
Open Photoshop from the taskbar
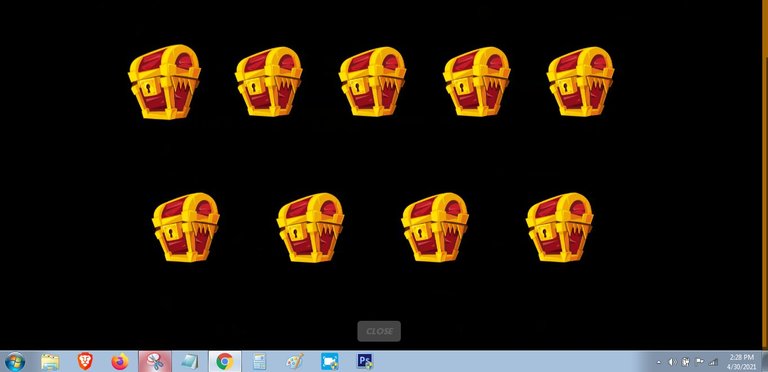point(364,362)
